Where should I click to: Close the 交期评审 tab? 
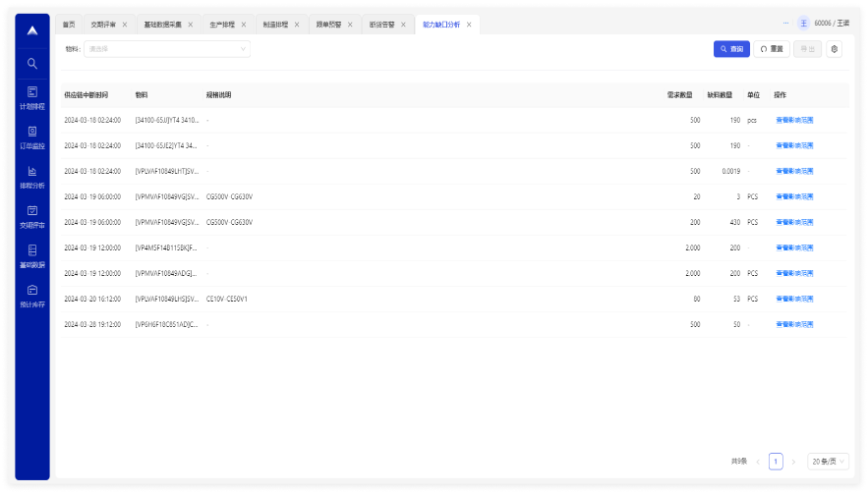[x=125, y=25]
